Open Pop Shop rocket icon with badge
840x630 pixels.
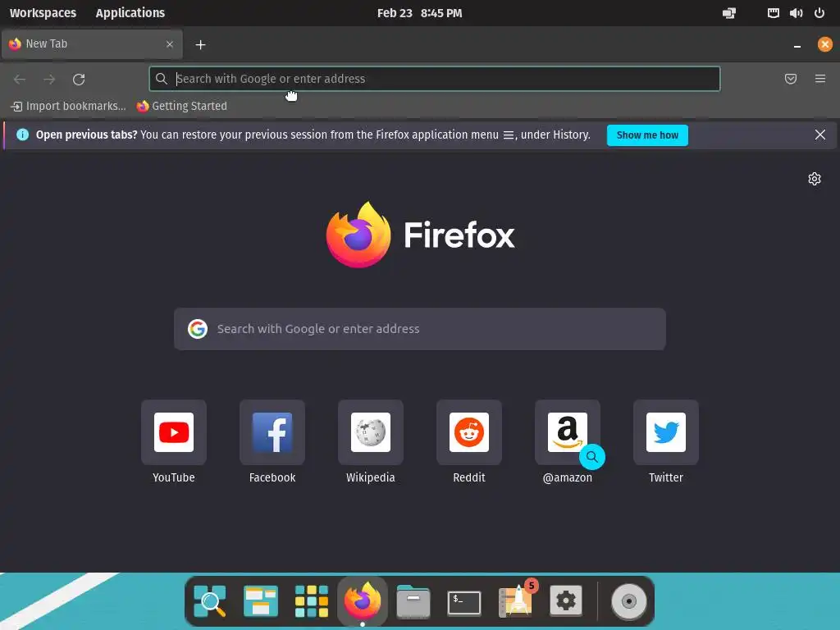pos(517,600)
